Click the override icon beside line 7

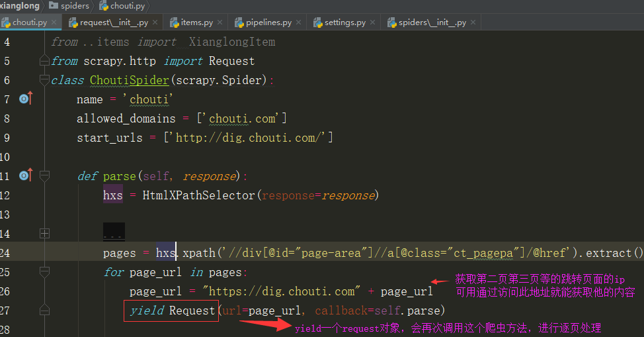[x=25, y=99]
